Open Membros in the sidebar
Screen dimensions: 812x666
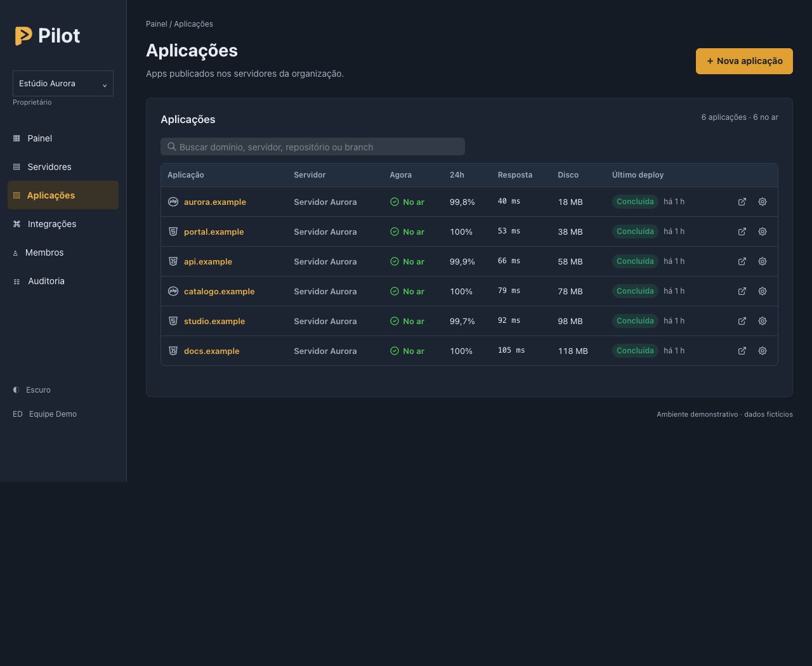coord(63,252)
